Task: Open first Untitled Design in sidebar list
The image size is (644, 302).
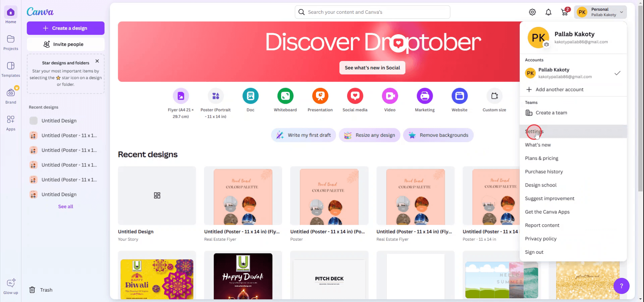Action: (x=66, y=121)
